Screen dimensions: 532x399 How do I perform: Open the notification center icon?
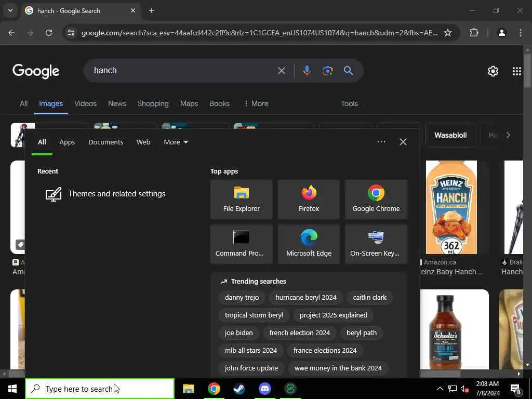(516, 389)
